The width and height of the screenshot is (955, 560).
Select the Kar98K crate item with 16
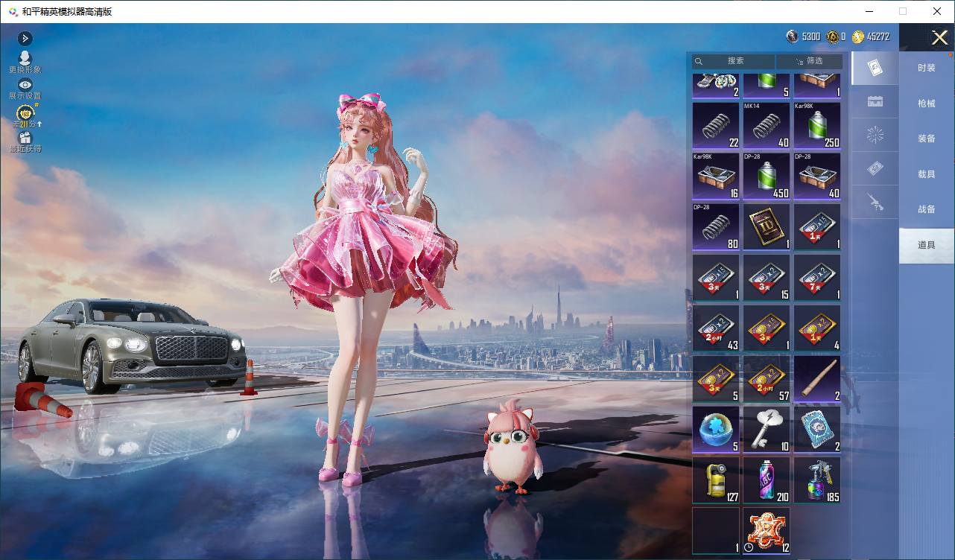pyautogui.click(x=716, y=176)
